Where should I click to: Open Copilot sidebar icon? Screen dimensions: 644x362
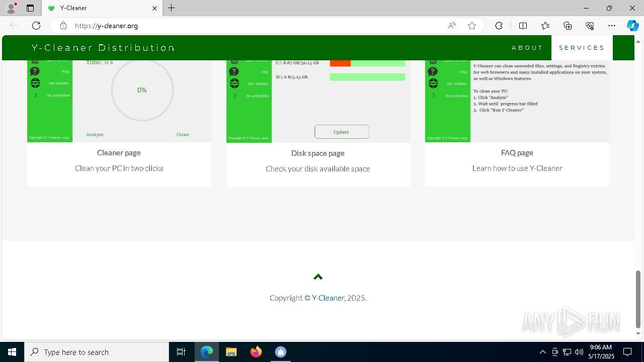(632, 26)
